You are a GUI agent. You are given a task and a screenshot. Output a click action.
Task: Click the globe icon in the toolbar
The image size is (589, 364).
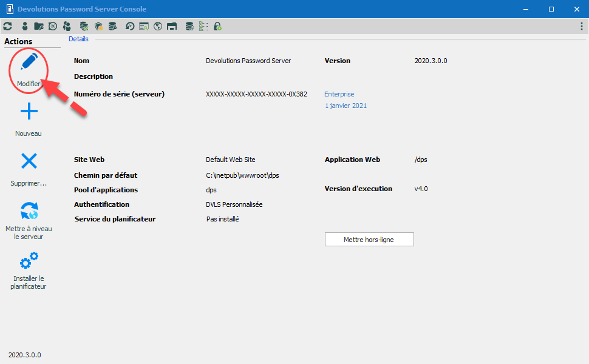(158, 26)
